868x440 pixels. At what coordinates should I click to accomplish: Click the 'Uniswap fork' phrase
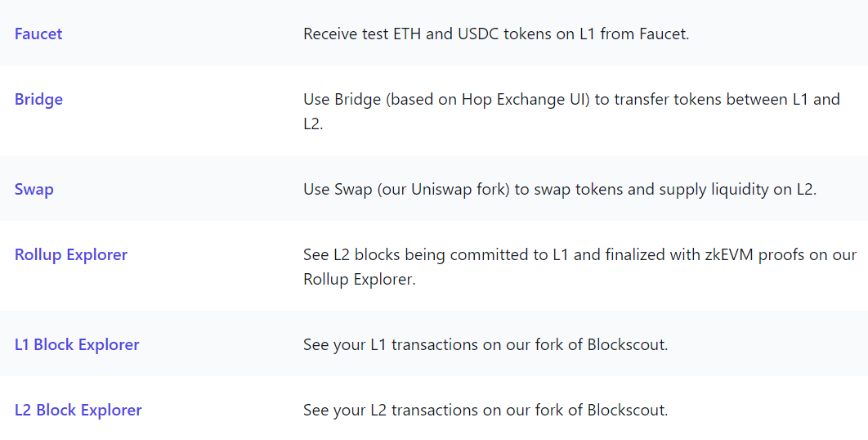tap(459, 189)
